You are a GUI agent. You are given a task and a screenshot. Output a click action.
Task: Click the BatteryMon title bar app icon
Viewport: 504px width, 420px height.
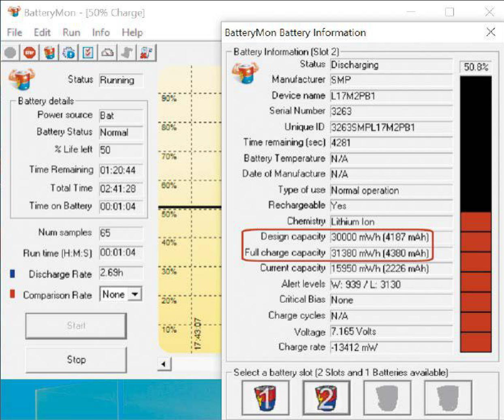coord(13,11)
